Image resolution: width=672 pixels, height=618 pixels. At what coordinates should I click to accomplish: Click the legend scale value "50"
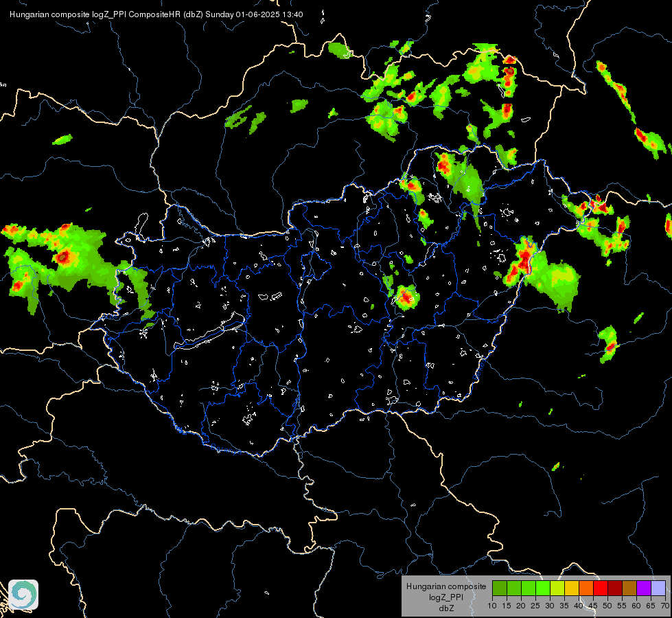tap(607, 606)
